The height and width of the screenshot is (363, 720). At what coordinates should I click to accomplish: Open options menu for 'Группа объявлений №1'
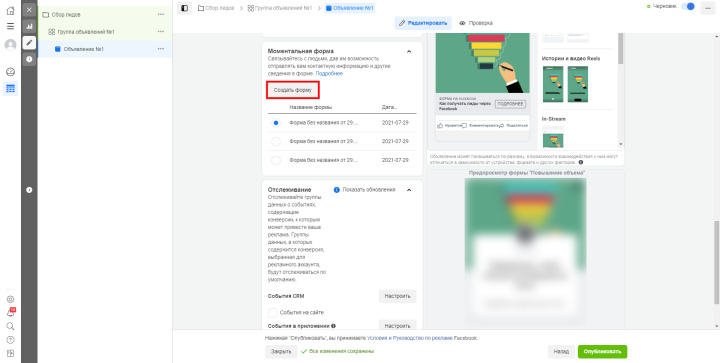pyautogui.click(x=161, y=32)
